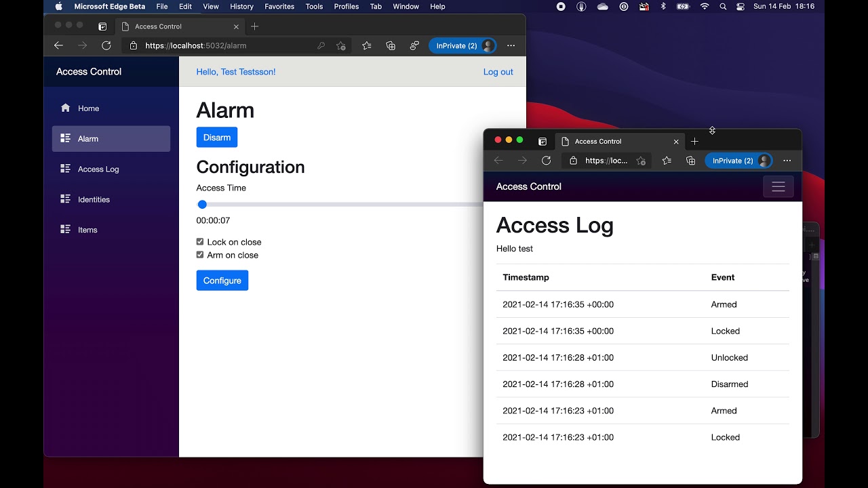Open Spotlight search in menu bar
Screen dimensions: 868x488
pyautogui.click(x=723, y=6)
